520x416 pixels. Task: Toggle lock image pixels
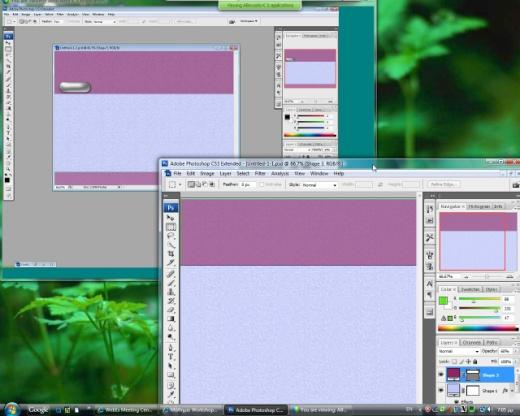pos(462,361)
